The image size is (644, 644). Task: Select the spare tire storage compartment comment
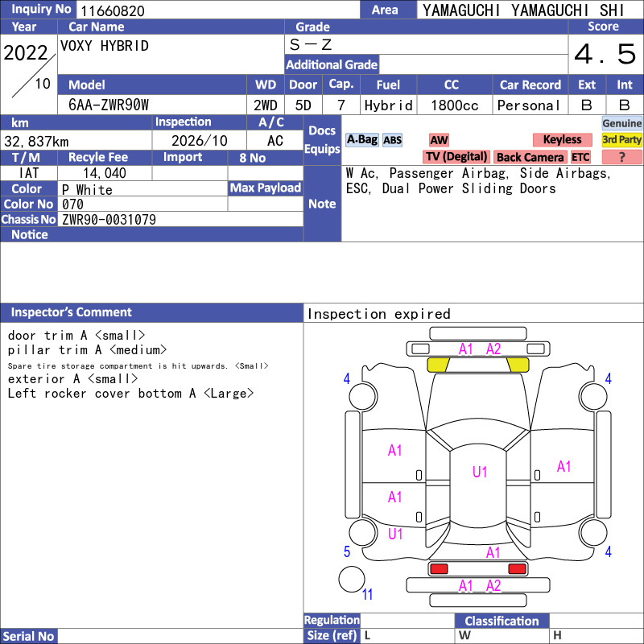click(x=138, y=366)
